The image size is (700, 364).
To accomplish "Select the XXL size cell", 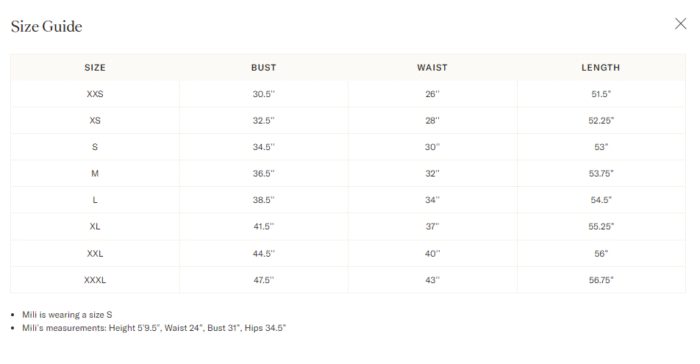I will pyautogui.click(x=95, y=253).
